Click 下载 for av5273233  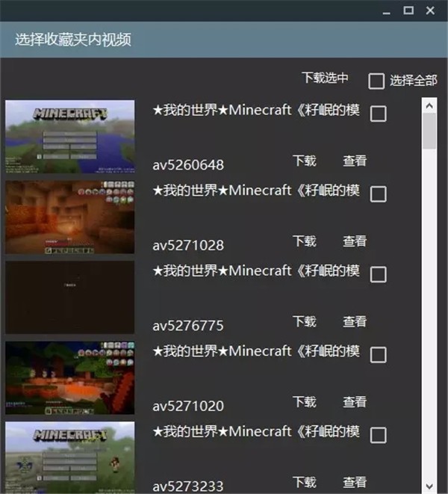[305, 482]
